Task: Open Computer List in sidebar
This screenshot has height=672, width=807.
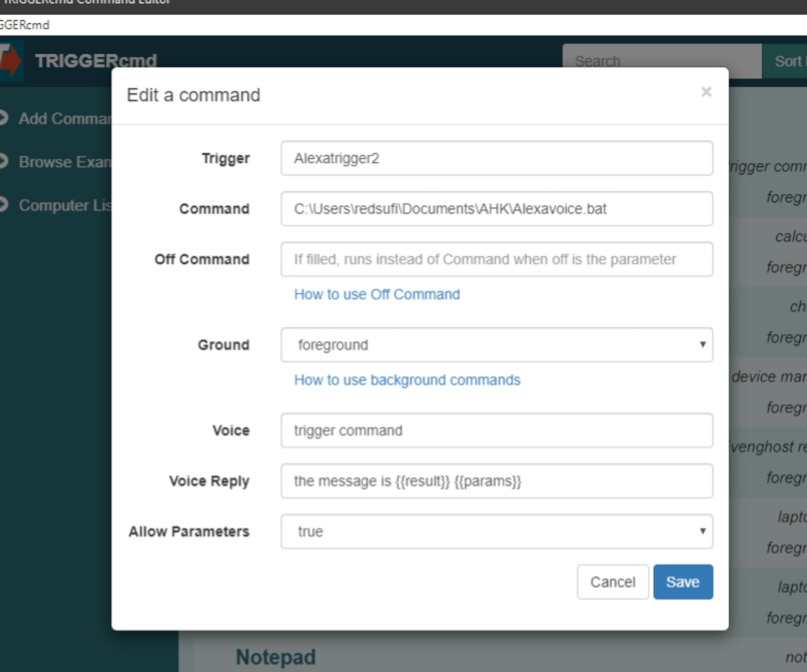Action: (x=65, y=205)
